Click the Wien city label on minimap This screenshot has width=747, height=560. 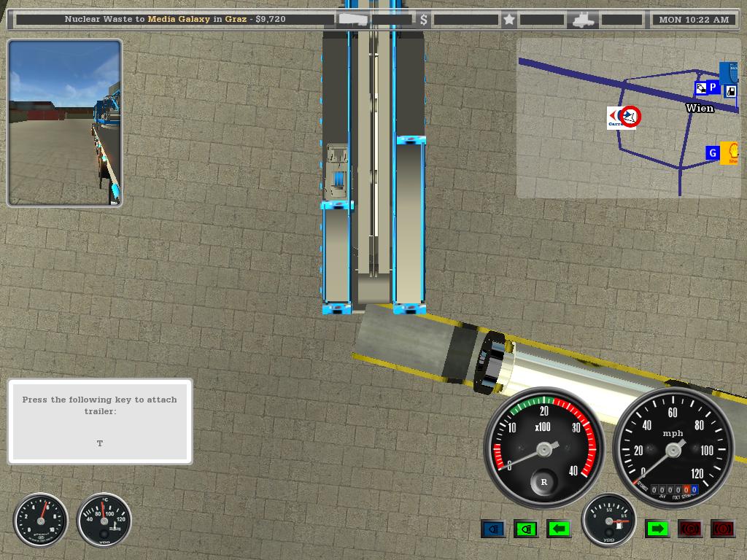pyautogui.click(x=700, y=108)
